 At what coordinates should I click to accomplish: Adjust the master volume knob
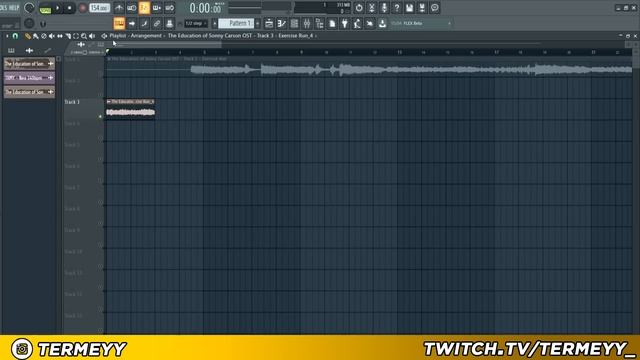pos(29,8)
